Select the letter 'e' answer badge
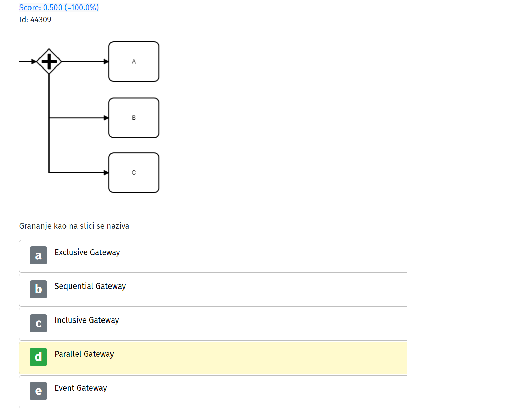The width and height of the screenshot is (532, 417). [38, 391]
